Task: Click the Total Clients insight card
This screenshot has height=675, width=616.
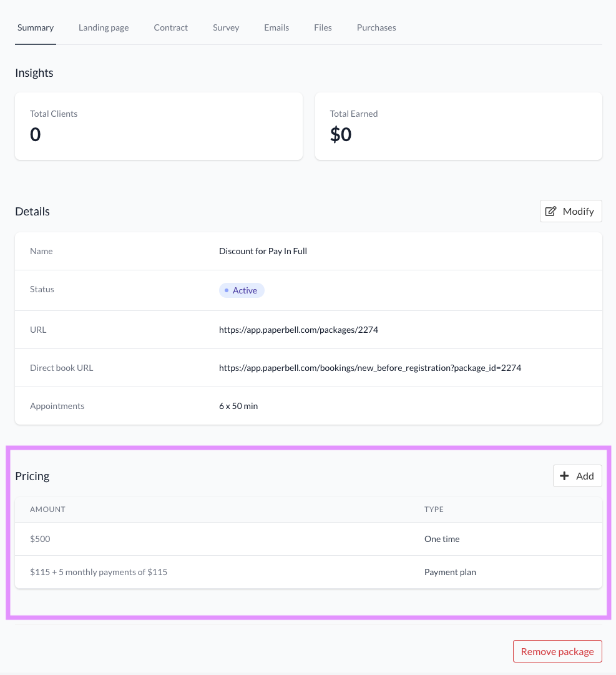Action: pos(159,126)
